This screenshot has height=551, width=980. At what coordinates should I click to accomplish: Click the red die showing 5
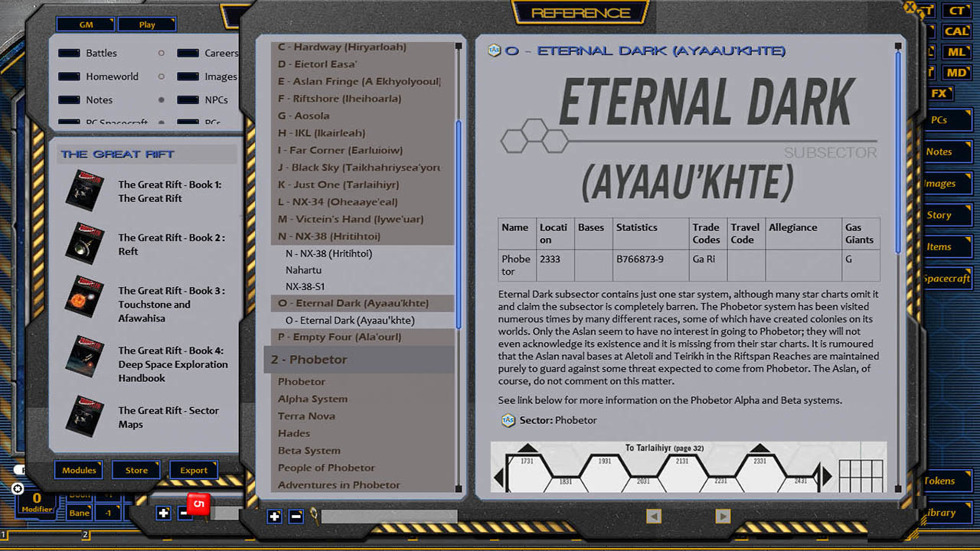(197, 503)
